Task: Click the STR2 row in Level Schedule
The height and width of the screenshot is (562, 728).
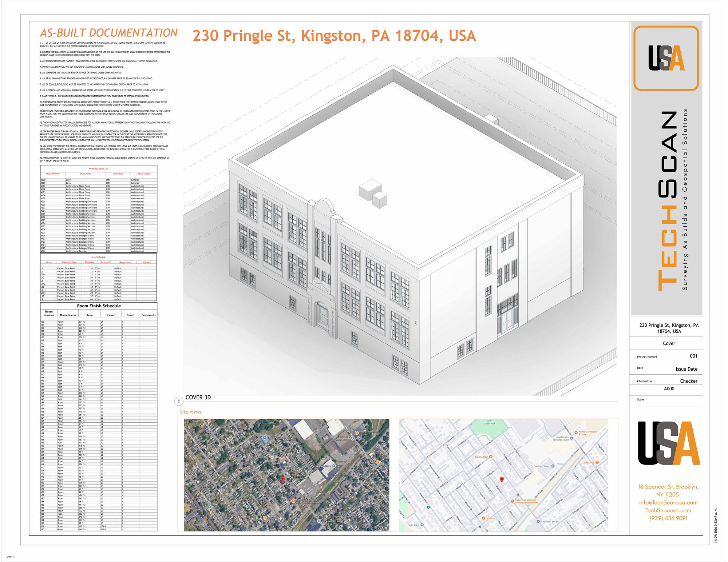Action: (x=99, y=284)
